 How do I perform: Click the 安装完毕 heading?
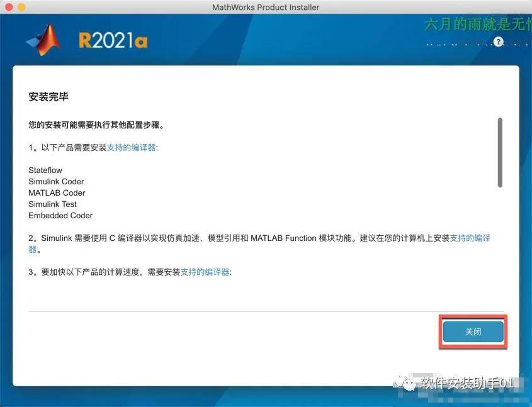click(x=48, y=97)
